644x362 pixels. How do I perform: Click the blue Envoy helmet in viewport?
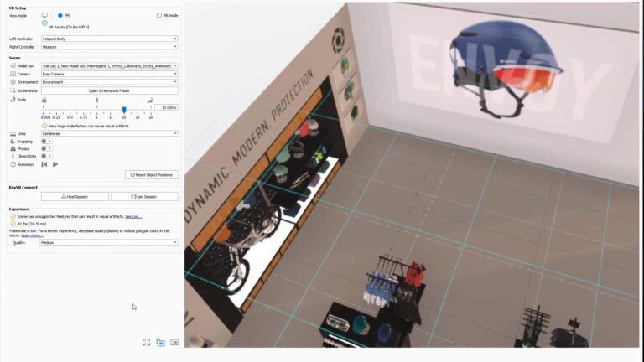click(x=505, y=68)
